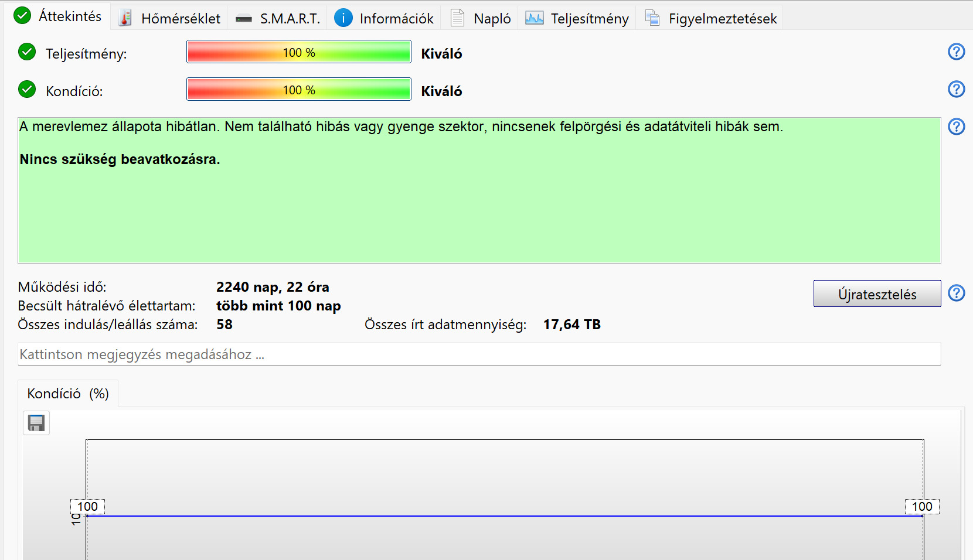Click the Kondíció 100 % progress bar
Screen dimensions: 973x560
[299, 89]
